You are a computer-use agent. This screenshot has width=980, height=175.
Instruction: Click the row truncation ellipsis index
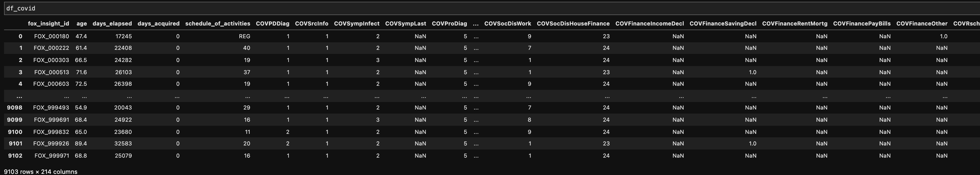19,96
